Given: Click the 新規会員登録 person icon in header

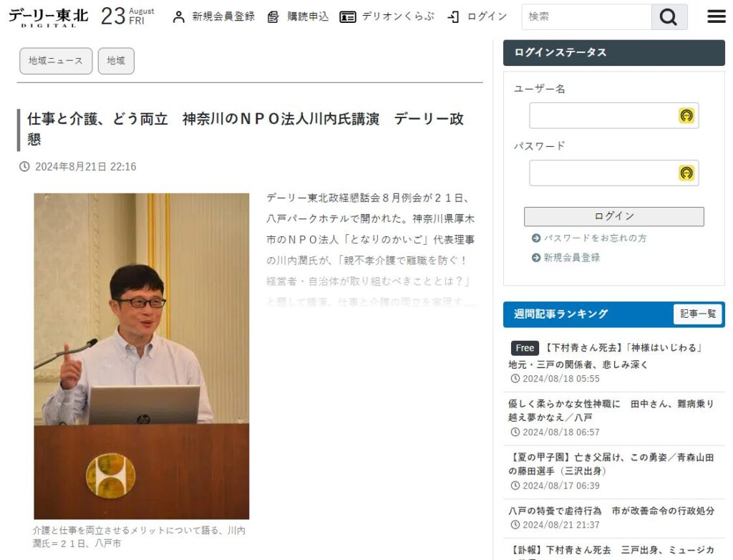Looking at the screenshot, I should click(178, 17).
